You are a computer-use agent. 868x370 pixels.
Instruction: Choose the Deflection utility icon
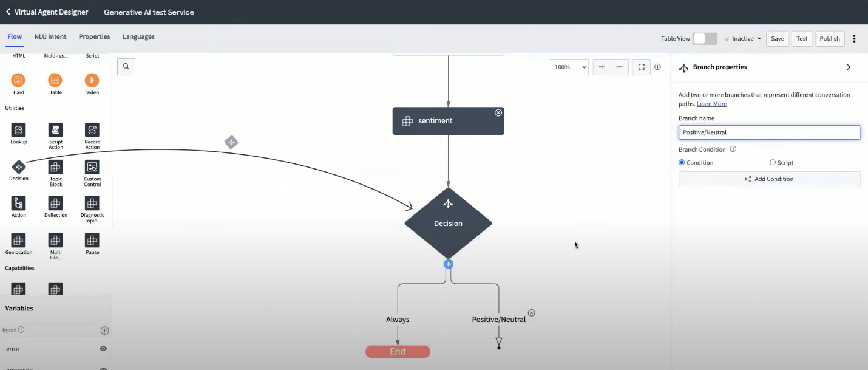55,204
